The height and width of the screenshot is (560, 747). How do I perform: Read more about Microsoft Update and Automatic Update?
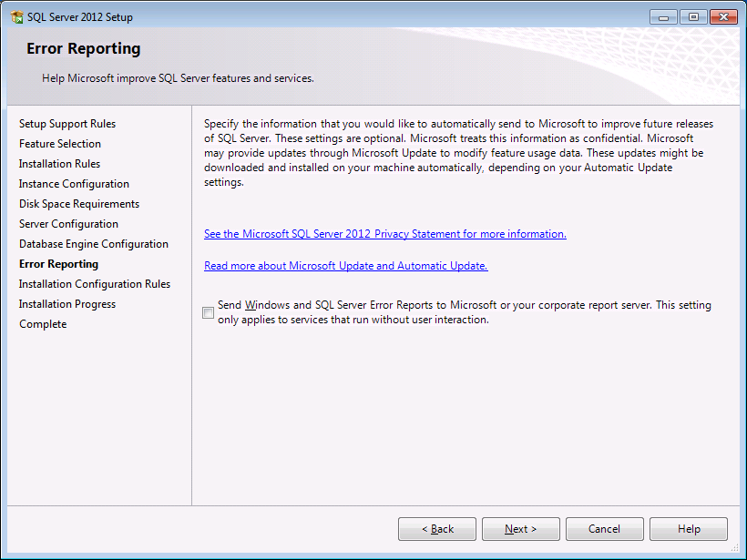(345, 265)
